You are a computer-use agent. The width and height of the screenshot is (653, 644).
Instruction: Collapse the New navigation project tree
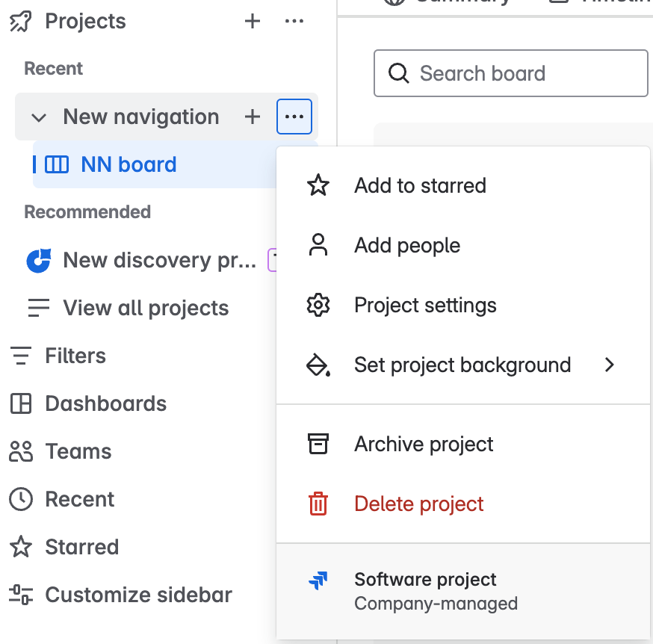tap(39, 117)
